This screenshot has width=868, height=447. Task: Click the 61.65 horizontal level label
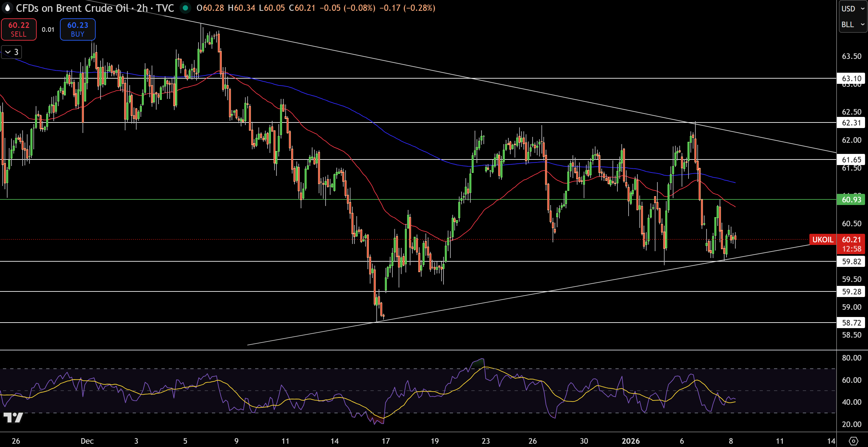coord(851,160)
